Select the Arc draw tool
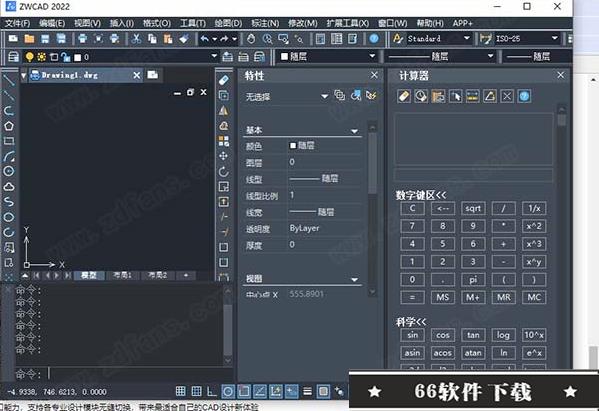Viewport: 599px width, 411px height. (x=9, y=156)
